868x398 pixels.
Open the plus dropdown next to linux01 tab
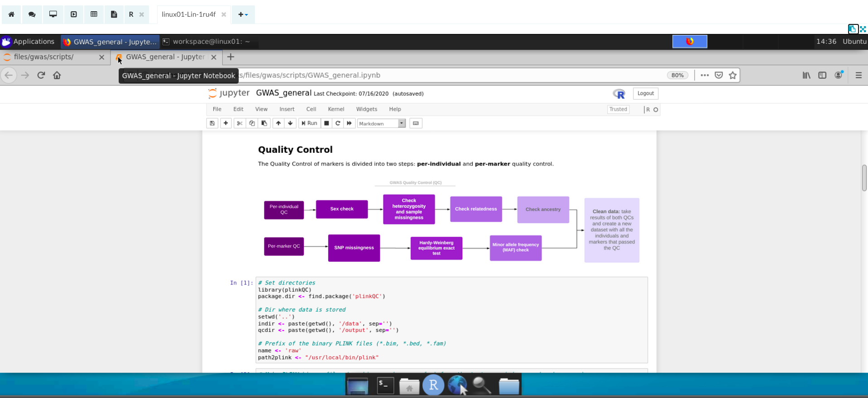pos(243,14)
